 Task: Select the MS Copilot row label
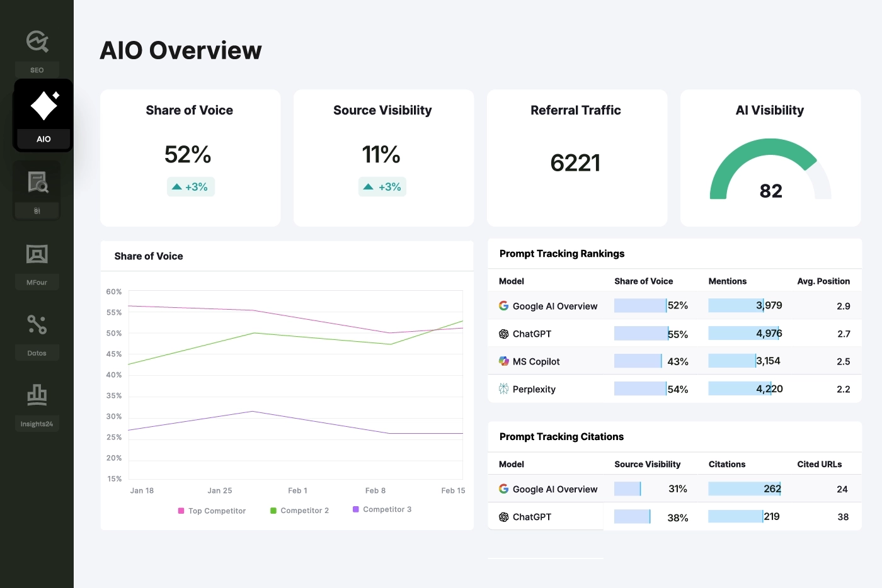536,361
